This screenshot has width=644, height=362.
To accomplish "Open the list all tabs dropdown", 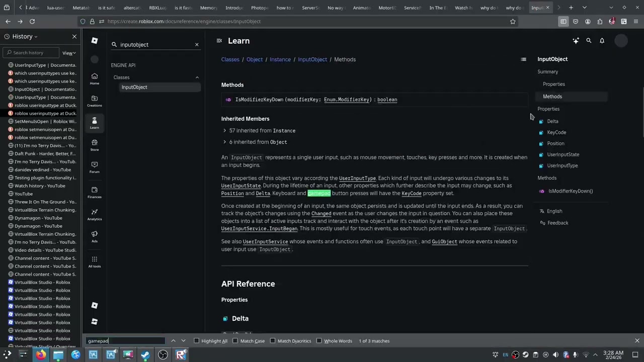I will pos(584,8).
